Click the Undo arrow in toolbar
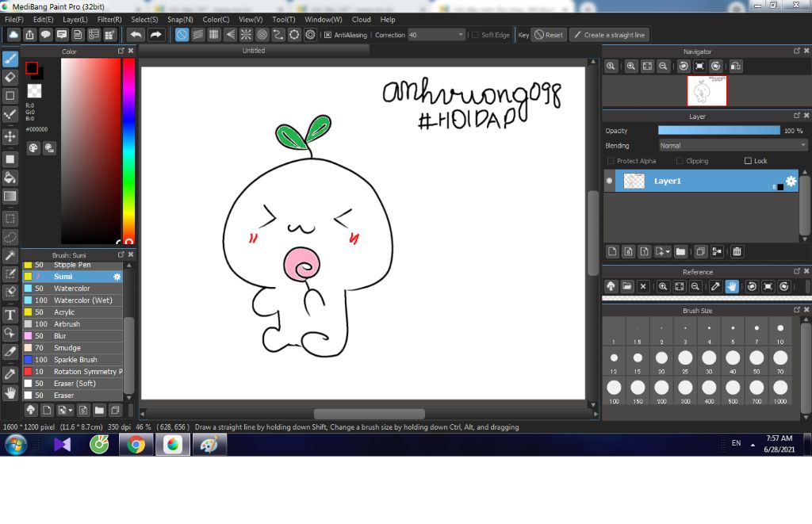812x524 pixels. click(136, 35)
